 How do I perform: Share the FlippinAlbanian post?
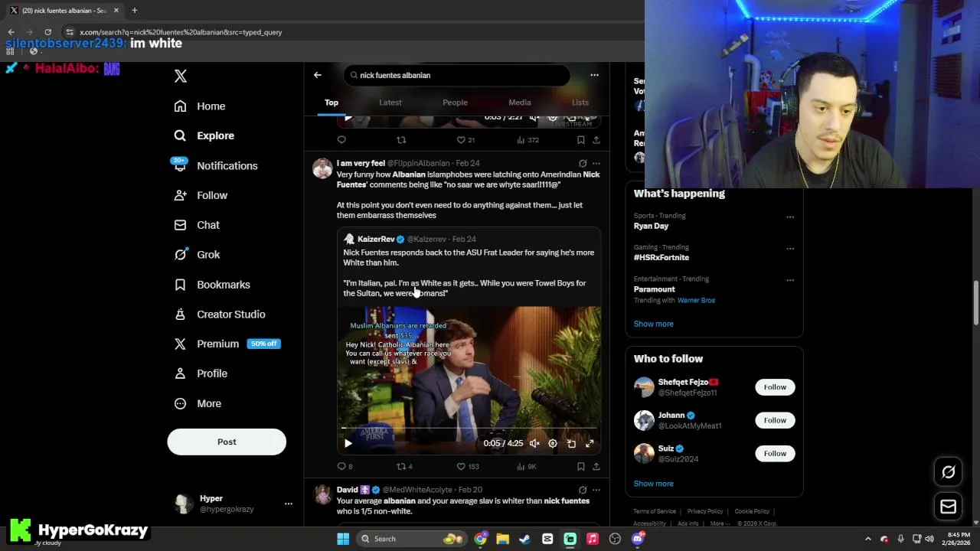point(596,466)
